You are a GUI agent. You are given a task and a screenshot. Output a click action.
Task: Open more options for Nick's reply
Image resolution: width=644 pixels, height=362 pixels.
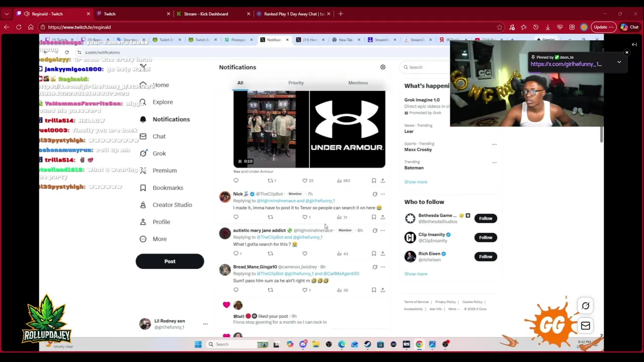coord(383,194)
